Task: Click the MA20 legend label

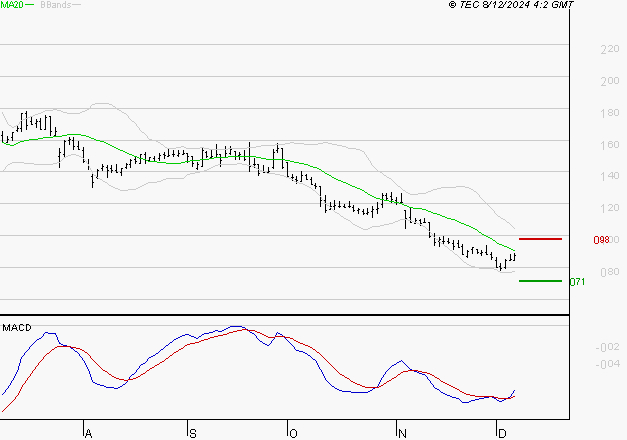Action: pyautogui.click(x=12, y=5)
